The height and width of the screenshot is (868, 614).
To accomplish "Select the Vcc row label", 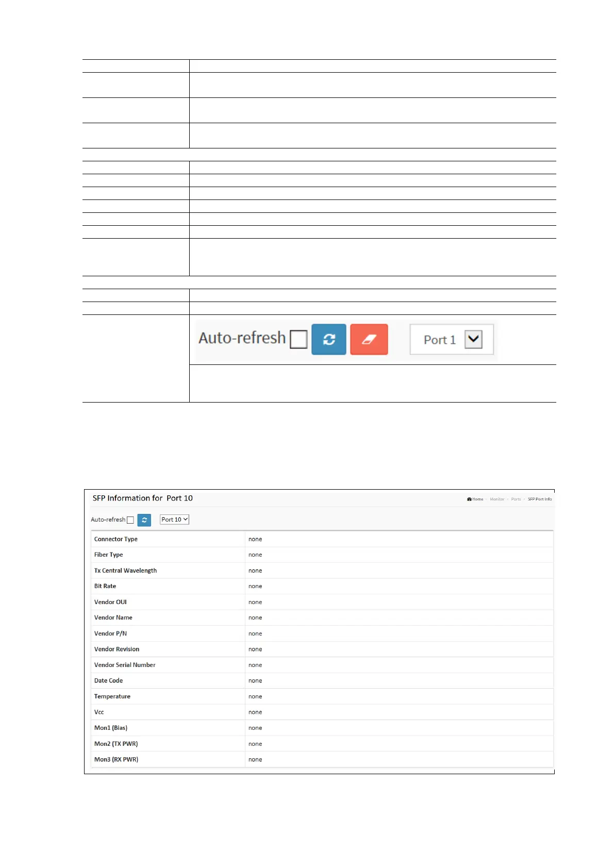I will (x=99, y=712).
